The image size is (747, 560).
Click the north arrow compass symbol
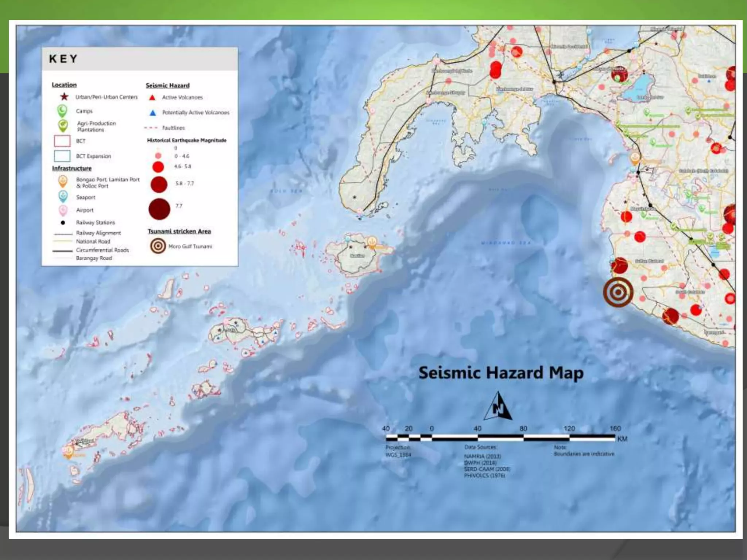click(498, 407)
